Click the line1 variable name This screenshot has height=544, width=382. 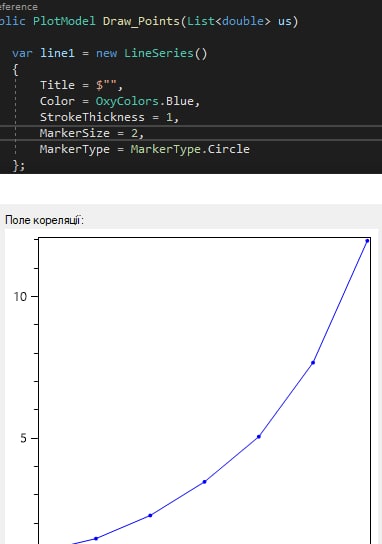click(x=57, y=53)
